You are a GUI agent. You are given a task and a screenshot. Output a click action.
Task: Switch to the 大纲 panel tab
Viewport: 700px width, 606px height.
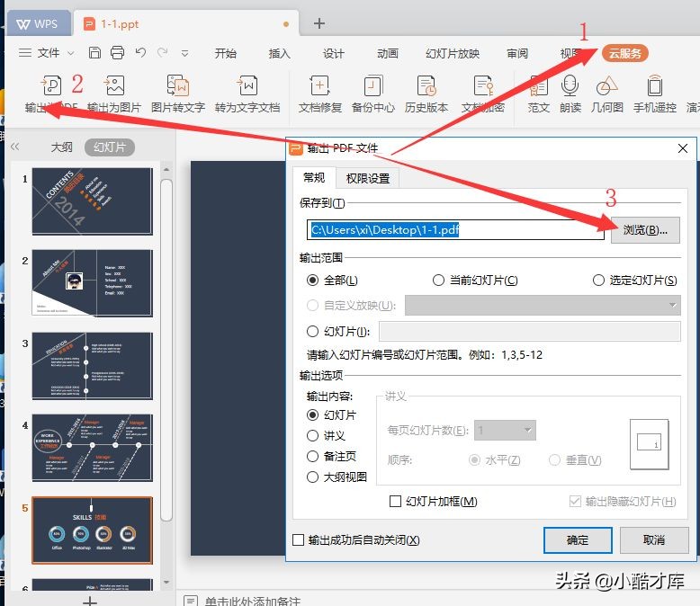[61, 147]
